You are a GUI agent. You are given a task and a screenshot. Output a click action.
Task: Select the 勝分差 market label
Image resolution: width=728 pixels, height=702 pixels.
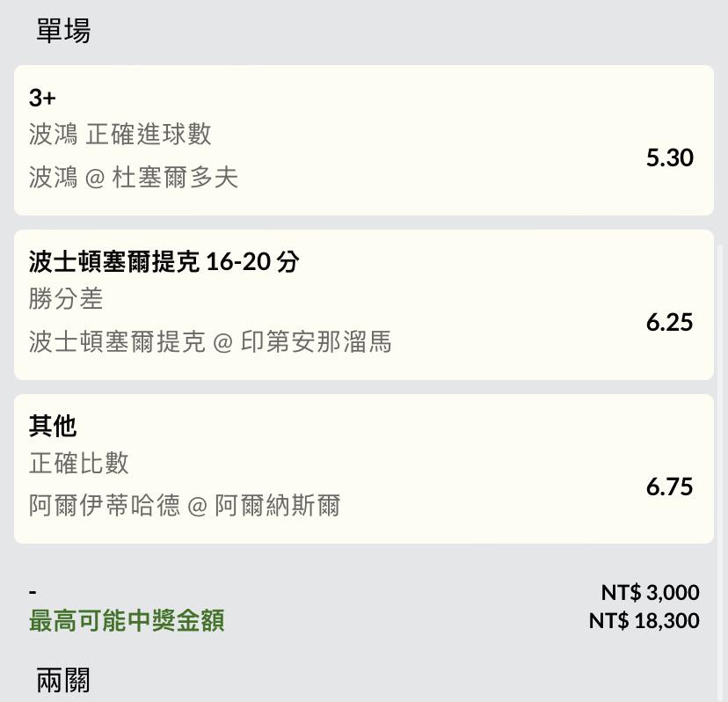click(65, 298)
